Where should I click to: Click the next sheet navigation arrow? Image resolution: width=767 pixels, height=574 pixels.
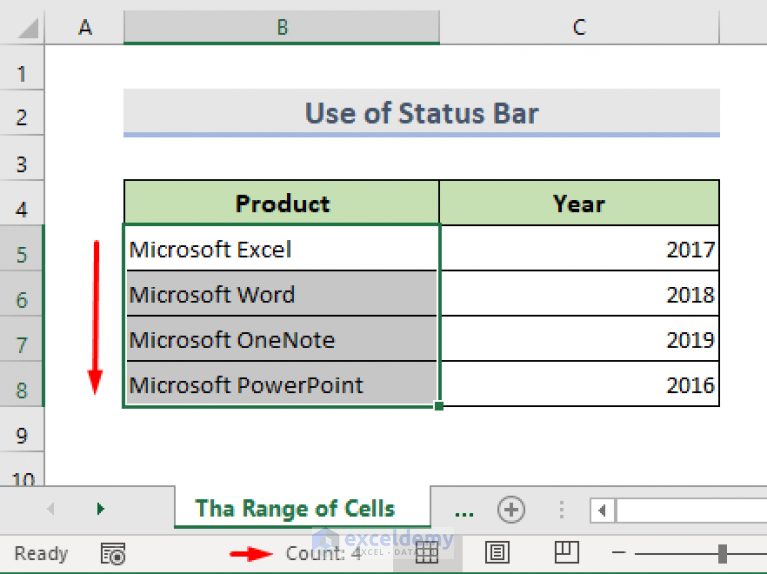(x=100, y=509)
